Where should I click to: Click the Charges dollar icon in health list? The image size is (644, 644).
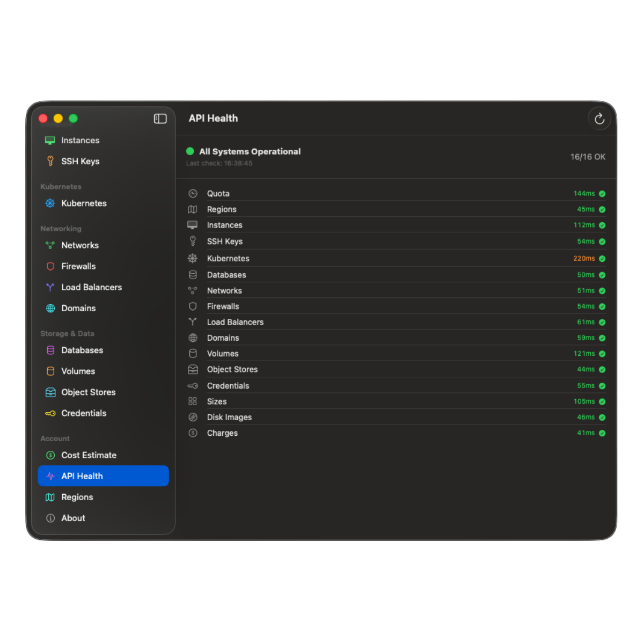[193, 433]
